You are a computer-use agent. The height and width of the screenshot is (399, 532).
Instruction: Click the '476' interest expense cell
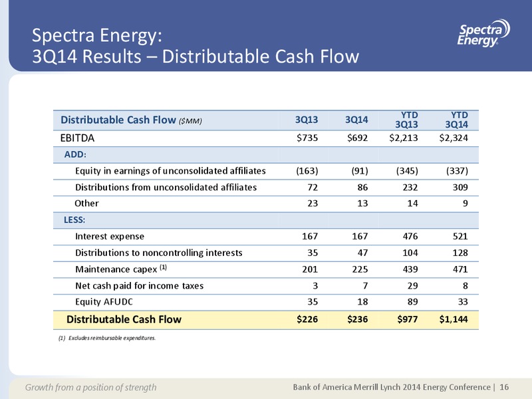410,236
